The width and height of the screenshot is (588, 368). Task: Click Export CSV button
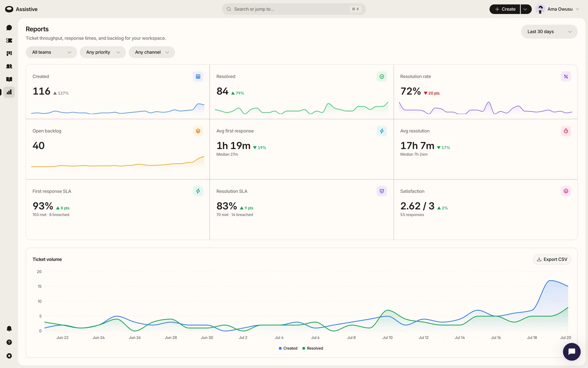tap(552, 259)
